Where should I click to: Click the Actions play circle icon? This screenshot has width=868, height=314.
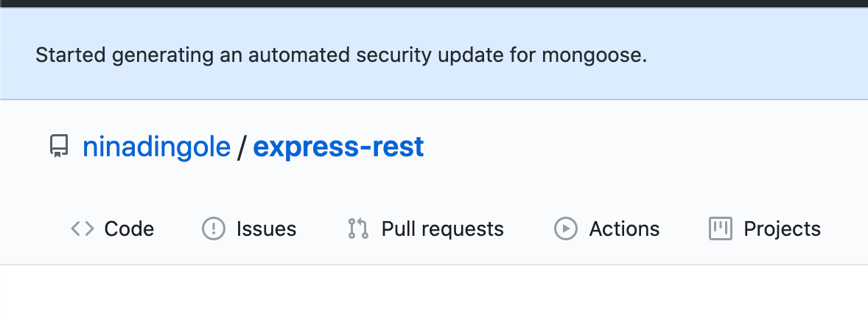(565, 229)
